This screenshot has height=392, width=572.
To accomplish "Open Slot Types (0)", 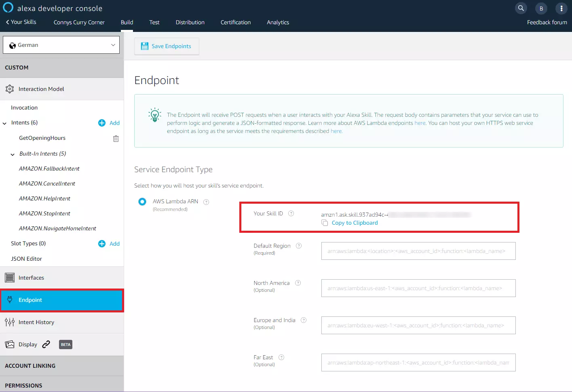I will pyautogui.click(x=28, y=243).
